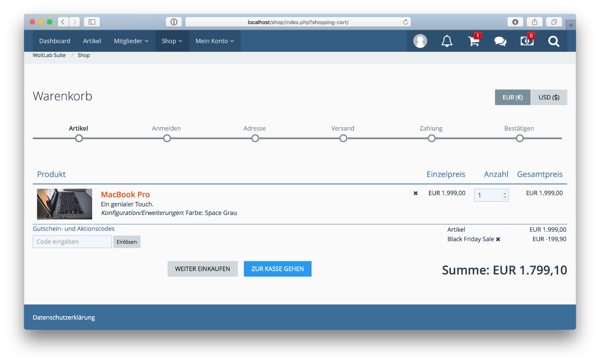Open the search magnifier icon
600x364 pixels.
point(554,41)
